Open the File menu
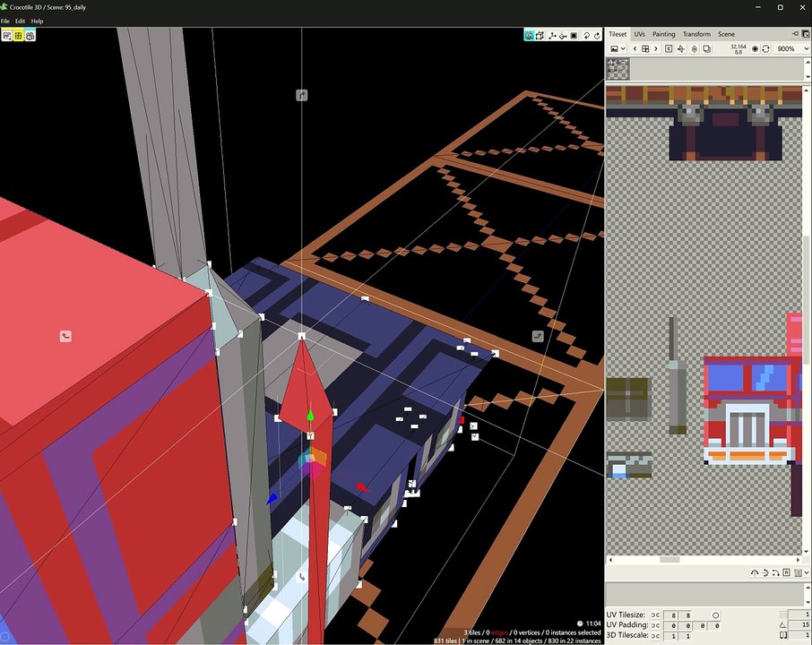 5,21
